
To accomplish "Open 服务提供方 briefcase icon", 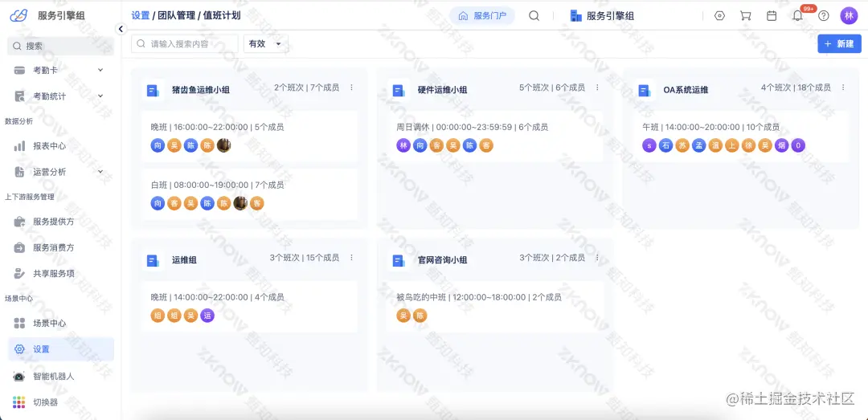I will (x=19, y=222).
